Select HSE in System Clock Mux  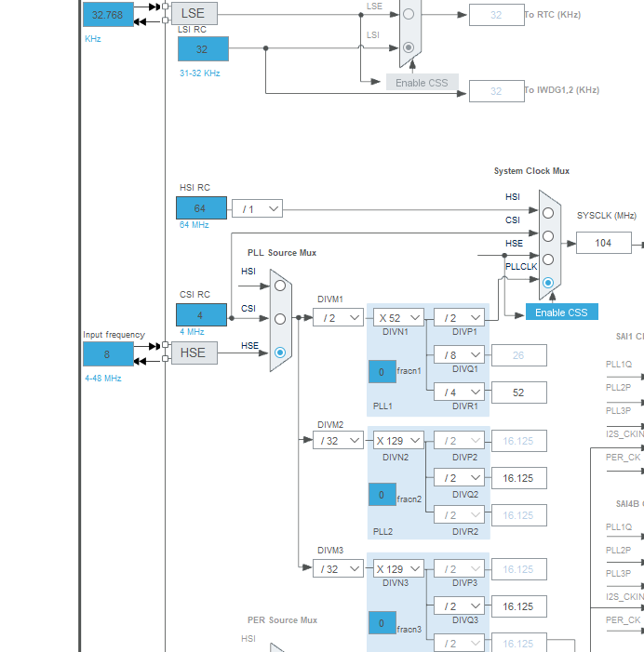pyautogui.click(x=548, y=259)
